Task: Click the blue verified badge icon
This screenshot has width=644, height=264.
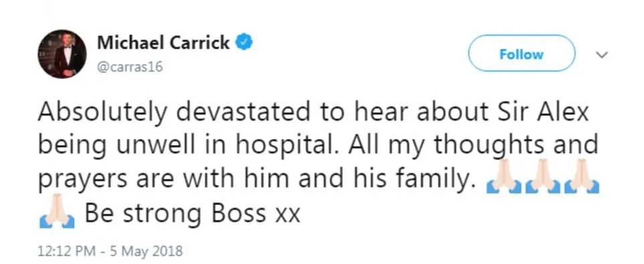Action: coord(244,43)
